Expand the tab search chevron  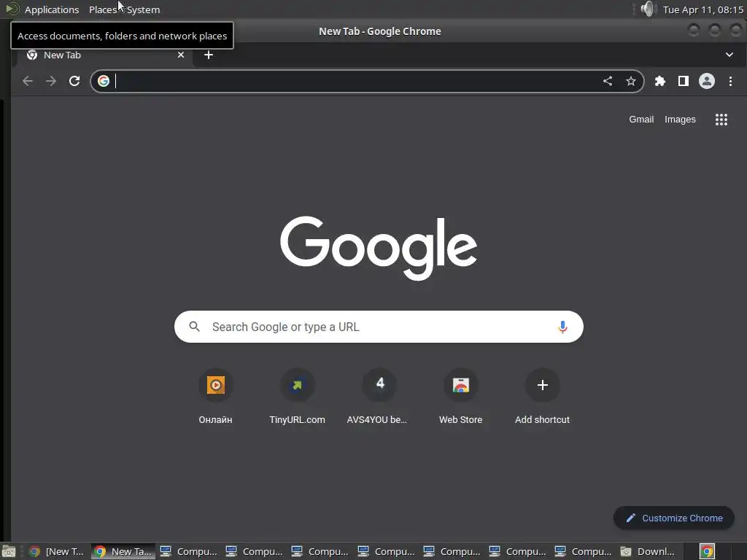[729, 55]
